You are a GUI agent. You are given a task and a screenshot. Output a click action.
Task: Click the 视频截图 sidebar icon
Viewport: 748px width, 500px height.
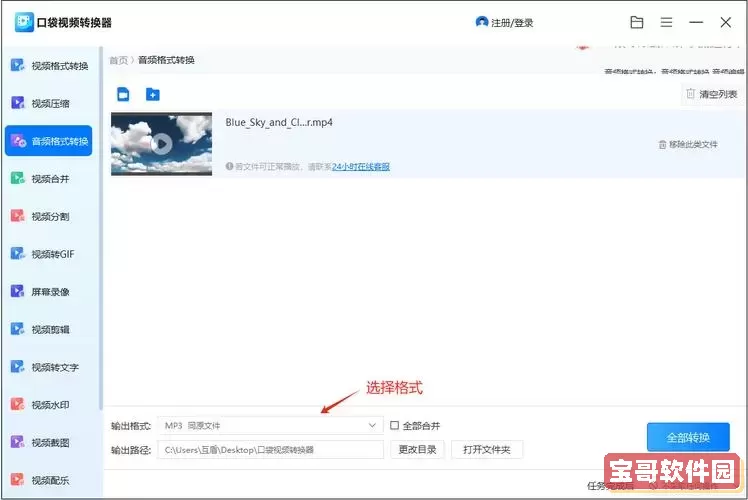(17, 442)
